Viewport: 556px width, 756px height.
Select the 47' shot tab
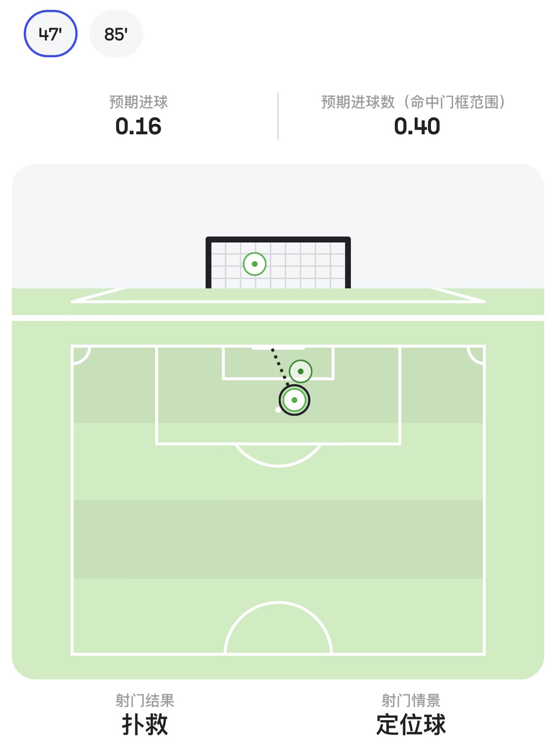coord(50,34)
